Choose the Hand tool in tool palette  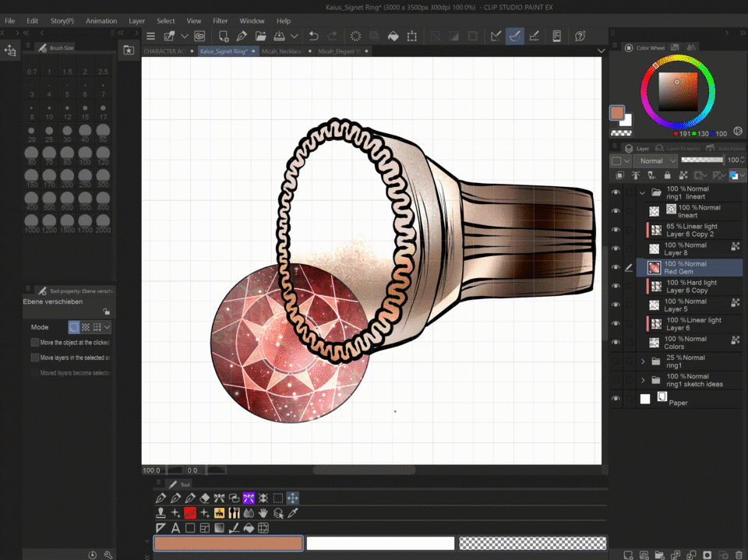263,513
